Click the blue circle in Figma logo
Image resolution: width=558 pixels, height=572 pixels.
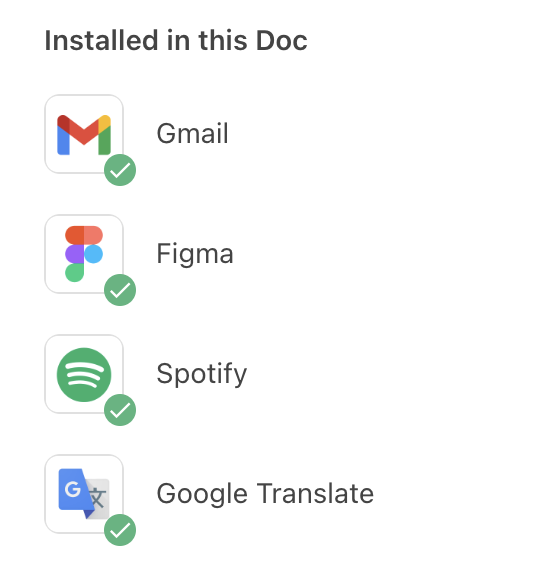pyautogui.click(x=93, y=254)
